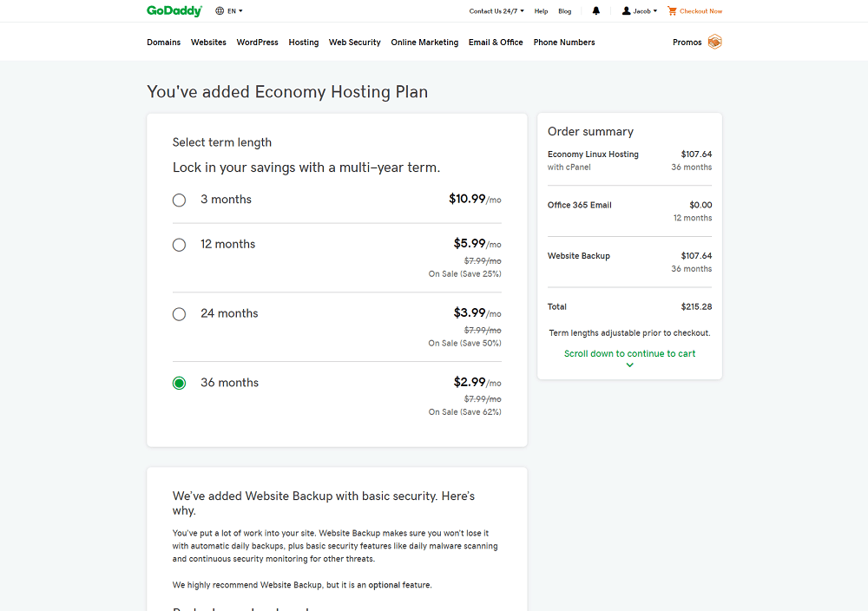
Task: Click the globe language icon
Action: (220, 10)
